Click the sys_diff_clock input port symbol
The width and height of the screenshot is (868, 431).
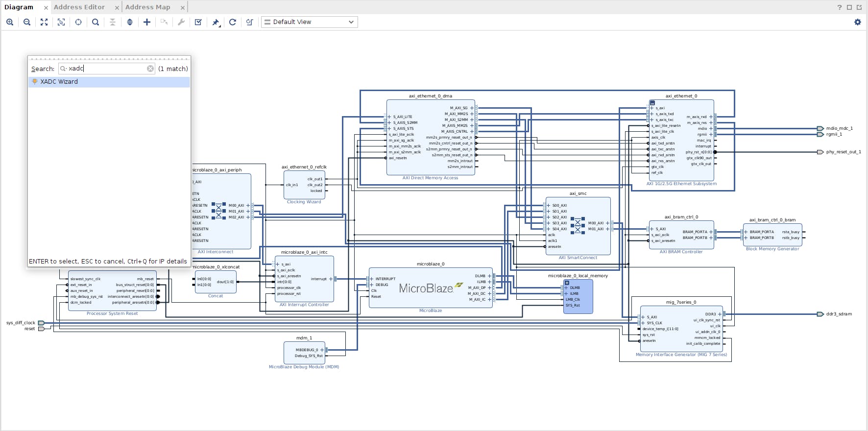tap(42, 323)
